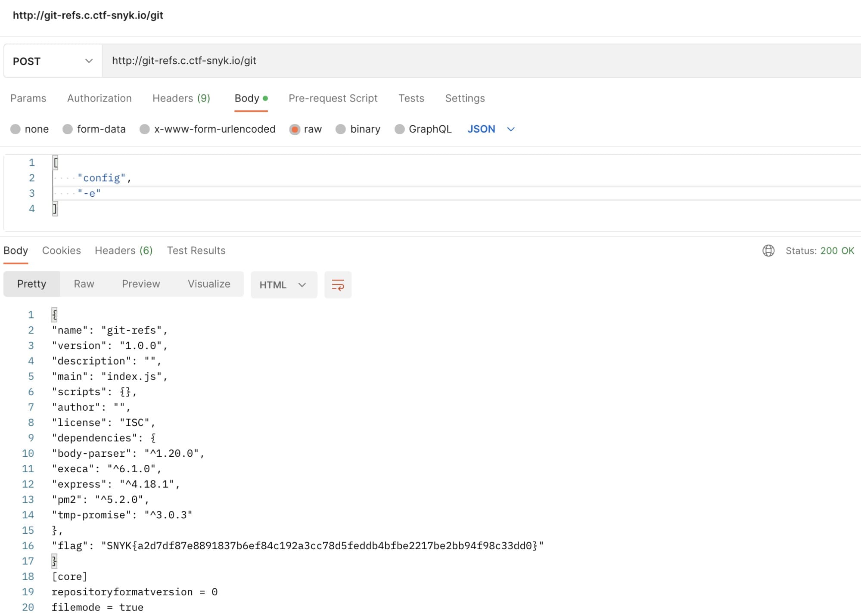Choose the GraphQL body option
861x616 pixels.
coord(423,129)
